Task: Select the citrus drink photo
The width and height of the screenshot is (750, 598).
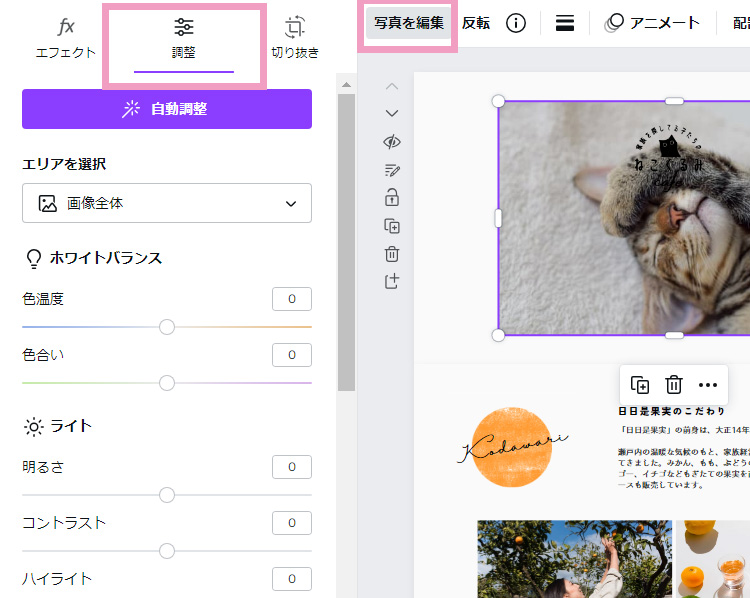Action: click(x=713, y=559)
